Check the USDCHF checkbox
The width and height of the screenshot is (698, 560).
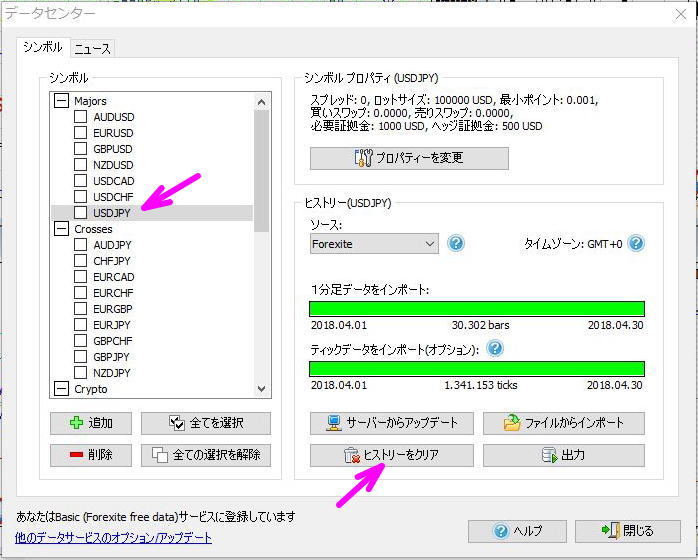pyautogui.click(x=81, y=196)
